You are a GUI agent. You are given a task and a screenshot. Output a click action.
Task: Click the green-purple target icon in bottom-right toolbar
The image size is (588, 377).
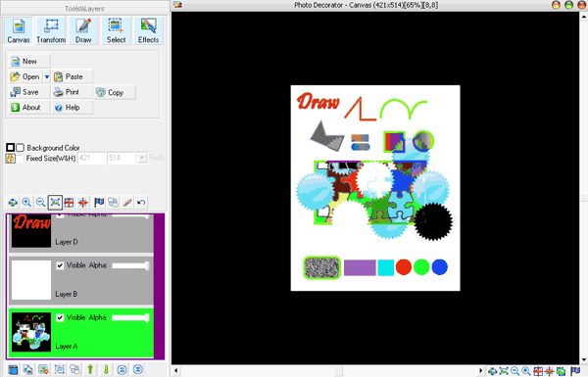click(x=561, y=371)
